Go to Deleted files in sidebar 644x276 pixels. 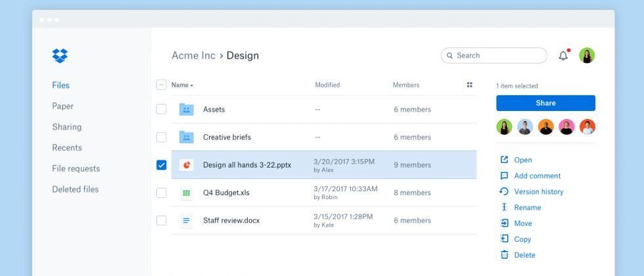[x=75, y=189]
